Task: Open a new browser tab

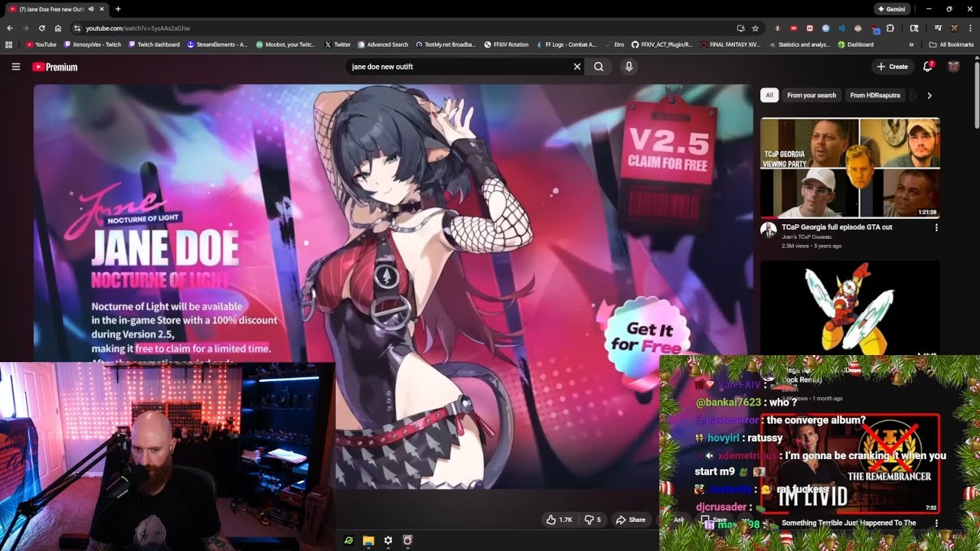Action: (118, 8)
